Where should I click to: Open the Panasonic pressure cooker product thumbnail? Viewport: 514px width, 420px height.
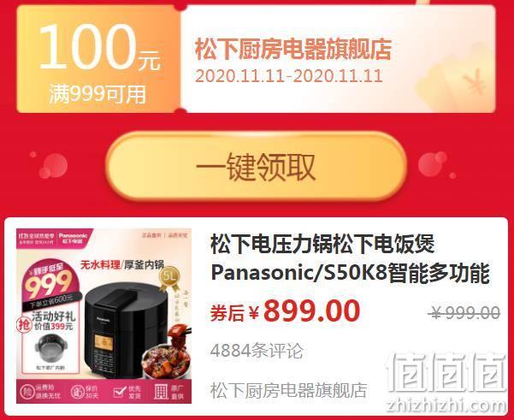point(104,316)
